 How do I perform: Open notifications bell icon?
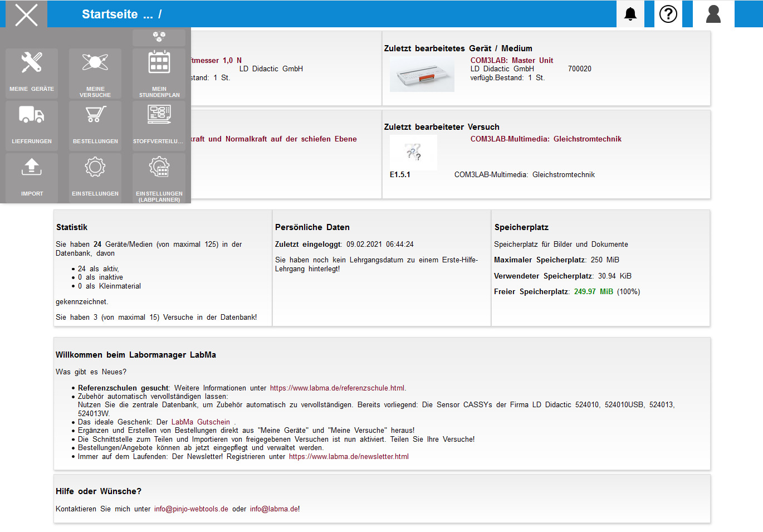coord(630,14)
